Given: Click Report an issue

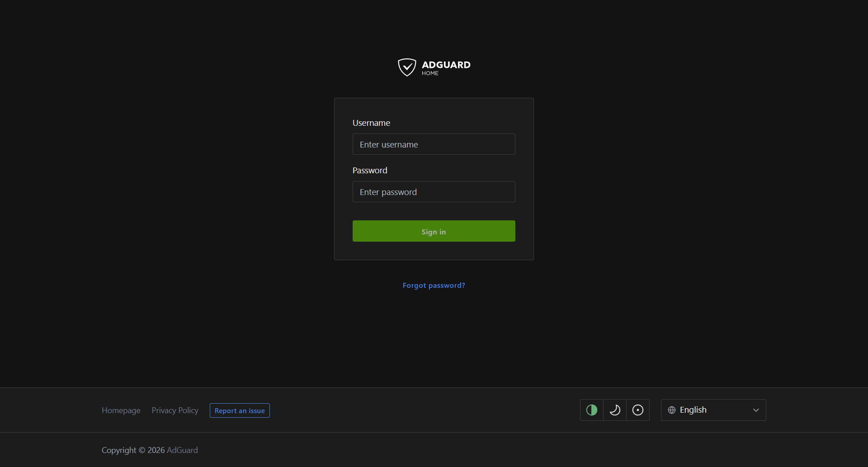Looking at the screenshot, I should pyautogui.click(x=240, y=410).
